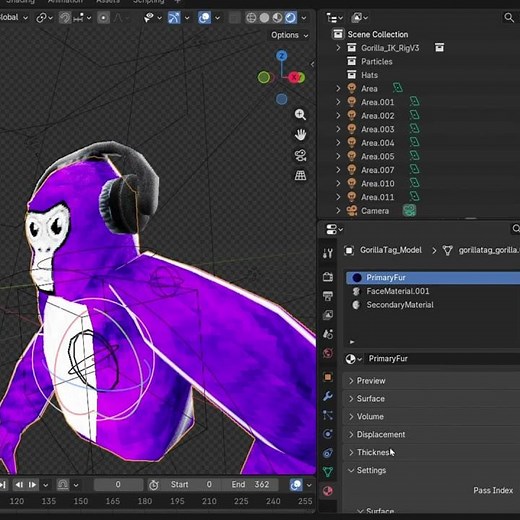Toggle perspective/orthographic grid button
Screen dimensions: 520x520
tap(300, 175)
